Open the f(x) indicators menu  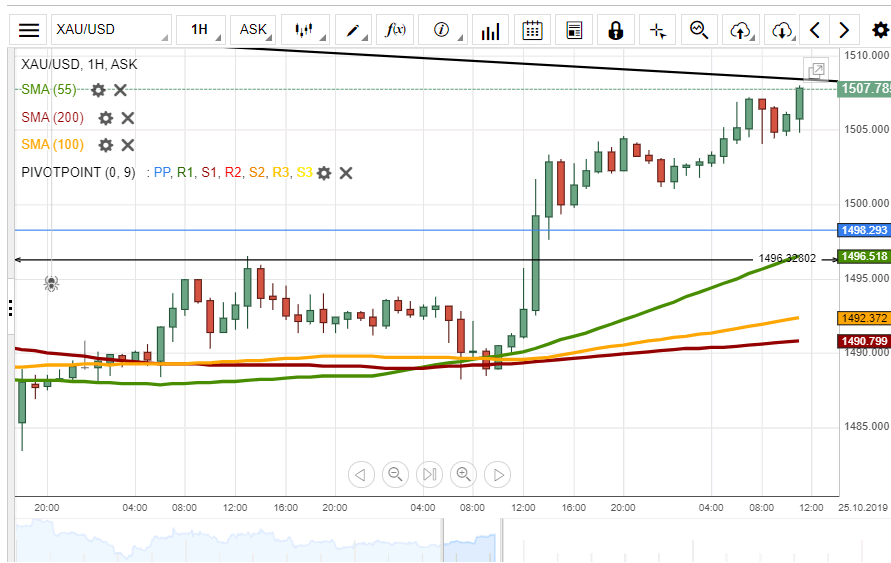click(395, 30)
